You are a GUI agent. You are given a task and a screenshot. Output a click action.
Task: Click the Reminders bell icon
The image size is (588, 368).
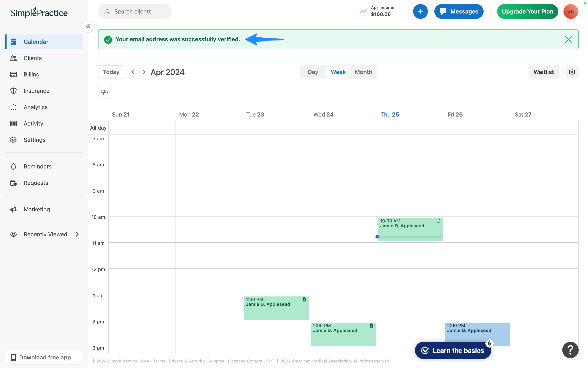(13, 166)
